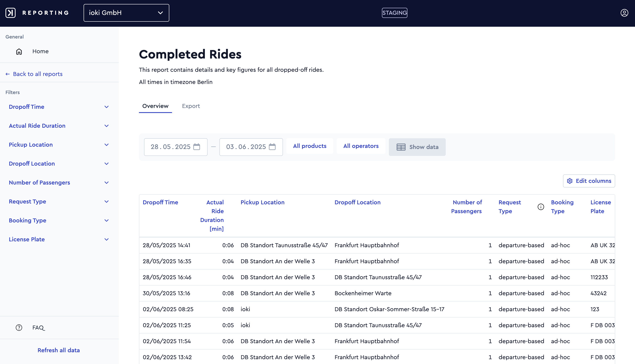
Task: Open the ioki GmbH organization dropdown
Action: pos(126,13)
